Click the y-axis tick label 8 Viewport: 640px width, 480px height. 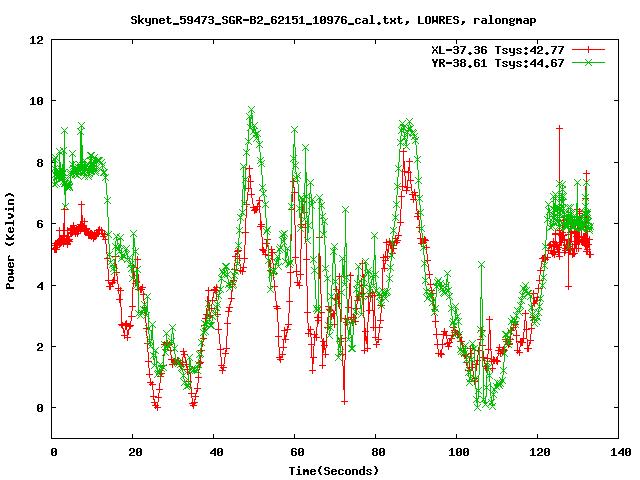tap(40, 162)
